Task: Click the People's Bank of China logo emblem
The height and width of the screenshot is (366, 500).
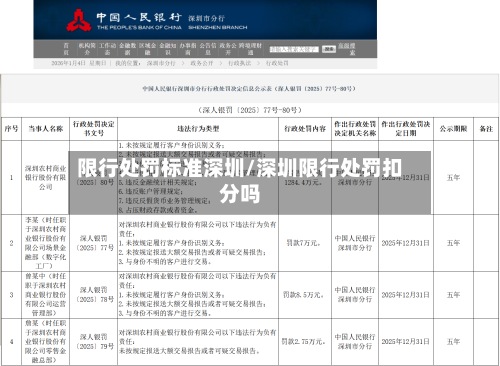Action: click(x=79, y=20)
